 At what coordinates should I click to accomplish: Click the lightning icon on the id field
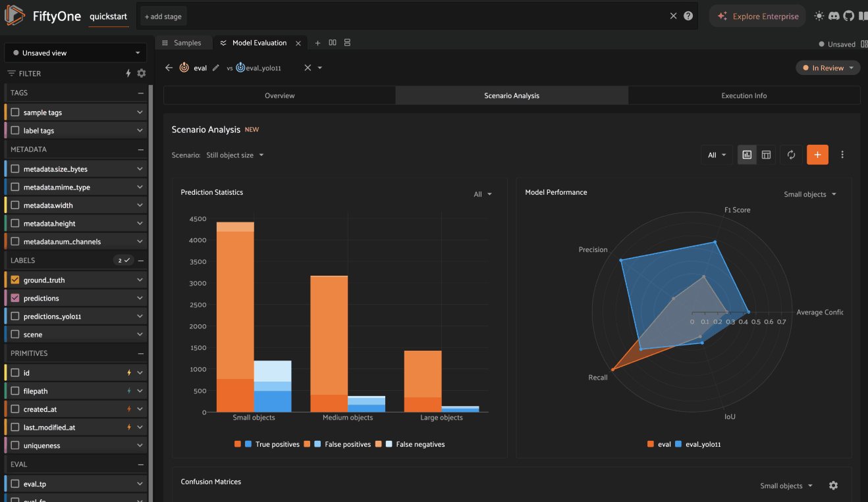pos(129,373)
